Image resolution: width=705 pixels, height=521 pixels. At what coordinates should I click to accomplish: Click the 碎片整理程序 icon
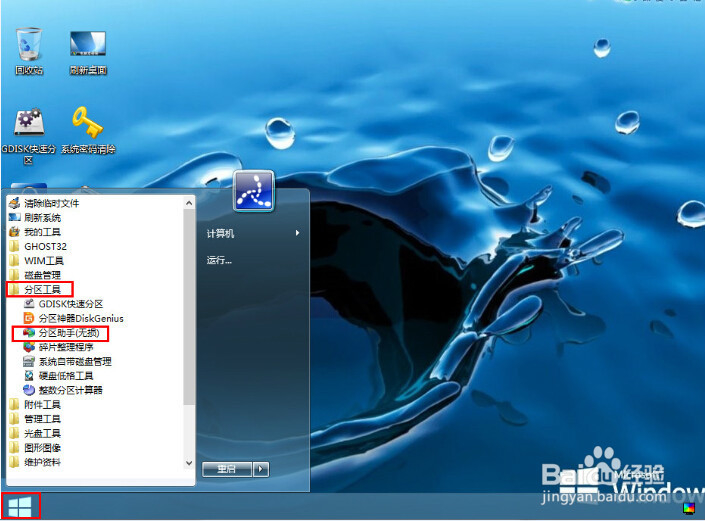click(29, 347)
